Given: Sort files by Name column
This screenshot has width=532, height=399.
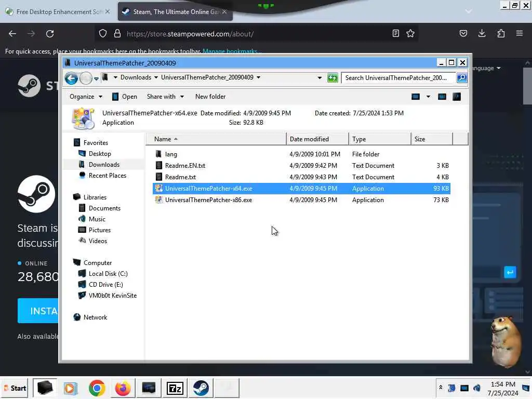Looking at the screenshot, I should [216, 139].
